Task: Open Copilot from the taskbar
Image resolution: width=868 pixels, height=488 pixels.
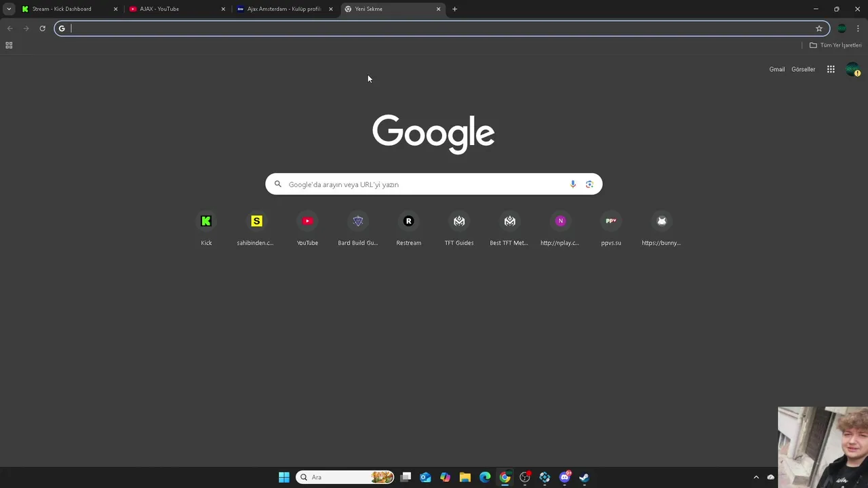Action: coord(445,477)
